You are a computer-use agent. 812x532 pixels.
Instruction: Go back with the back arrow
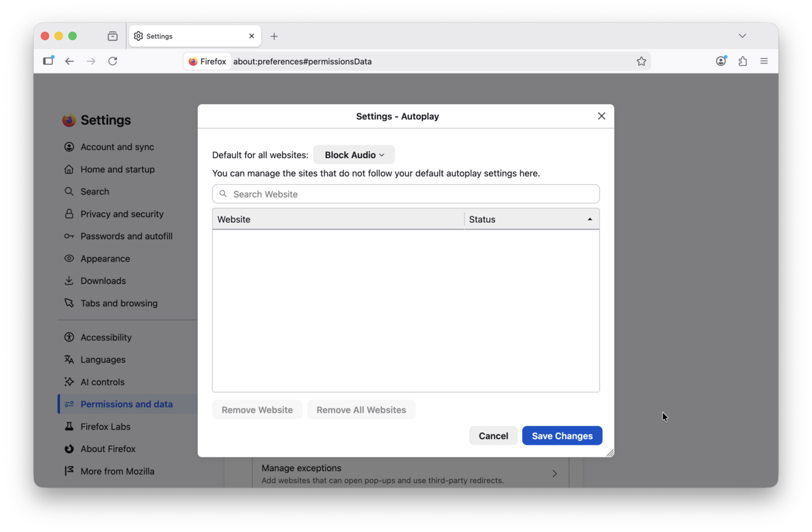coord(69,61)
